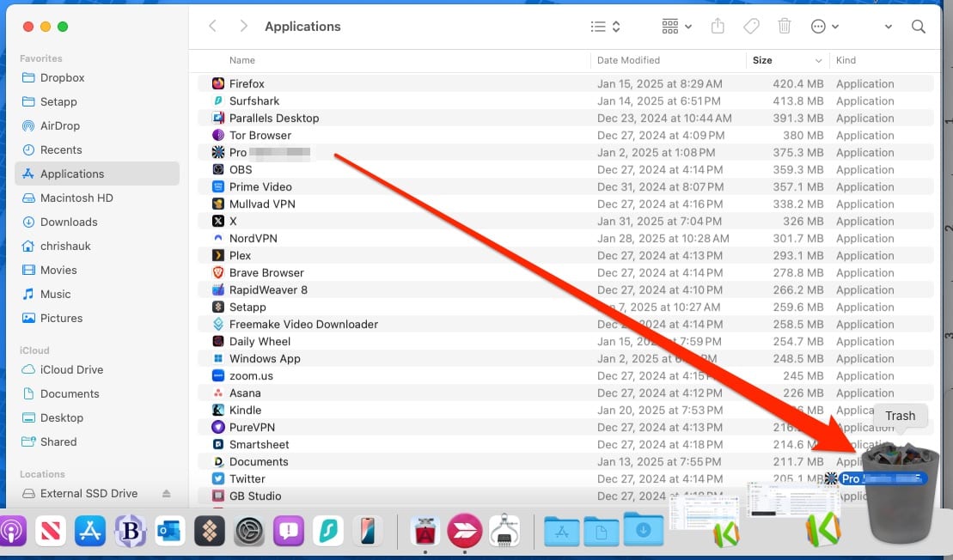953x560 pixels.
Task: Select Kindle in the list
Action: pyautogui.click(x=565, y=410)
